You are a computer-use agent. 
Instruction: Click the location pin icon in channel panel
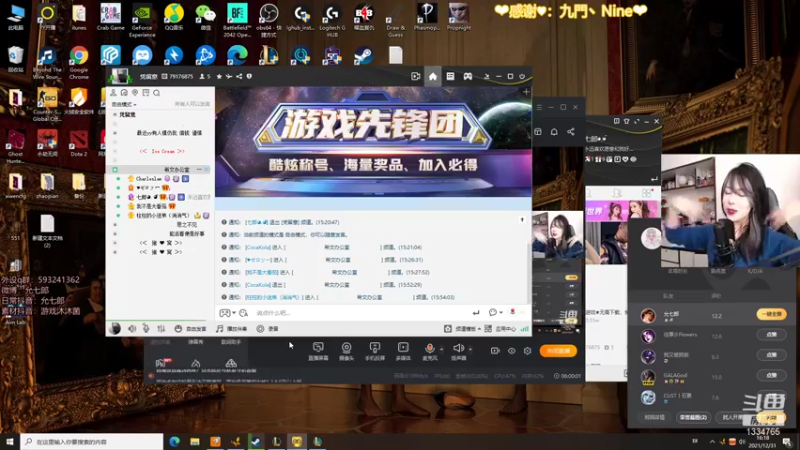[x=135, y=93]
